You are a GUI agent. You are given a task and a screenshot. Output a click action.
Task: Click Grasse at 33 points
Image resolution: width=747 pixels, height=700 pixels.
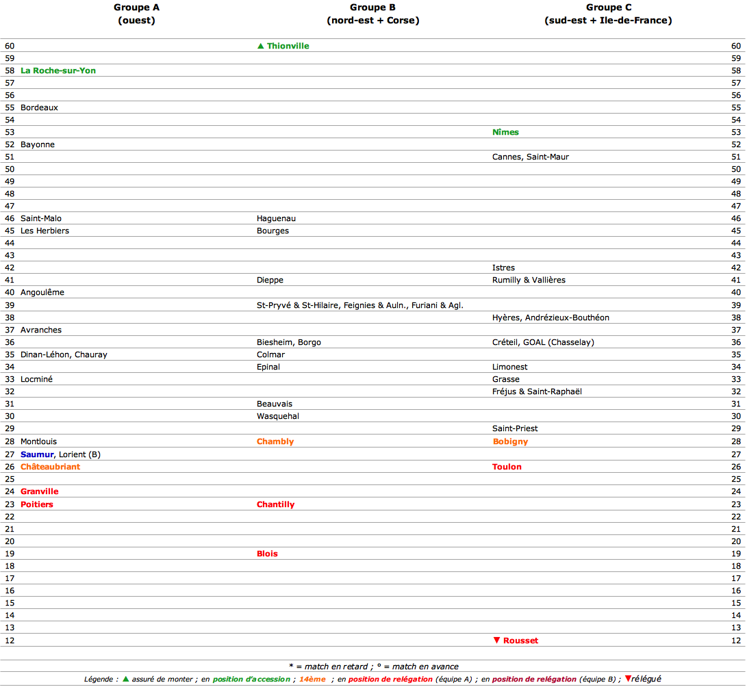(506, 380)
